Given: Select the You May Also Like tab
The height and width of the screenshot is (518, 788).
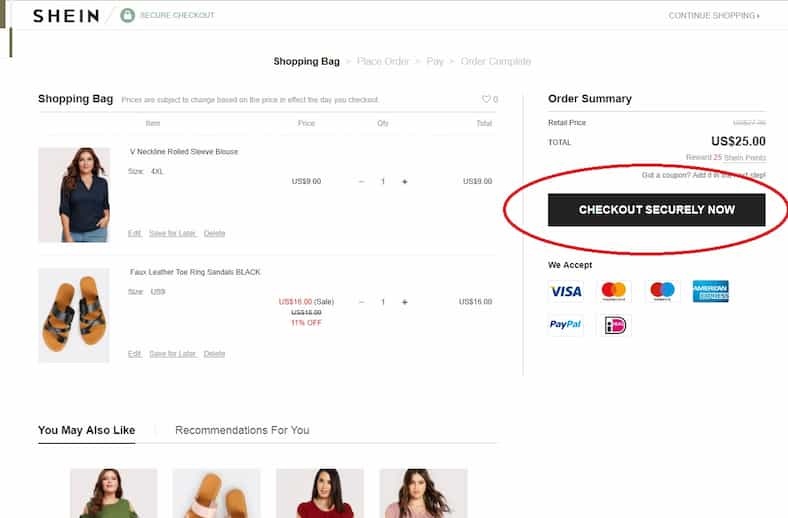Looking at the screenshot, I should click(86, 430).
